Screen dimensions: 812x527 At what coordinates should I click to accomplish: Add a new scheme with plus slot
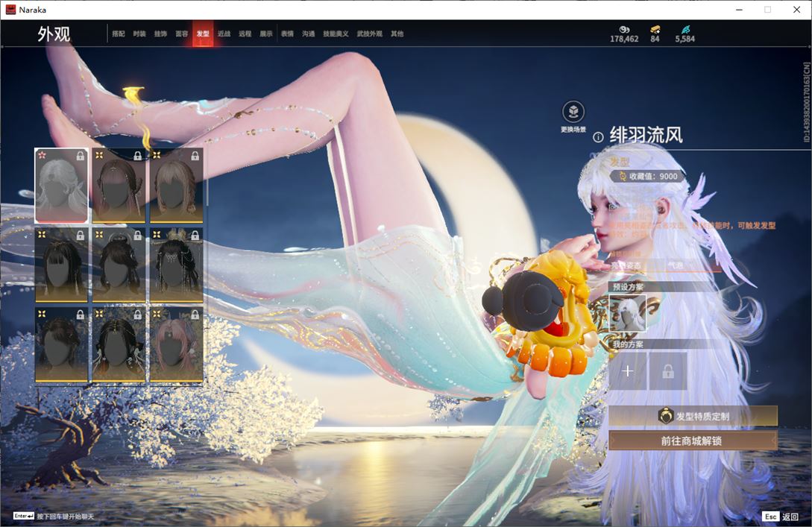(x=627, y=371)
